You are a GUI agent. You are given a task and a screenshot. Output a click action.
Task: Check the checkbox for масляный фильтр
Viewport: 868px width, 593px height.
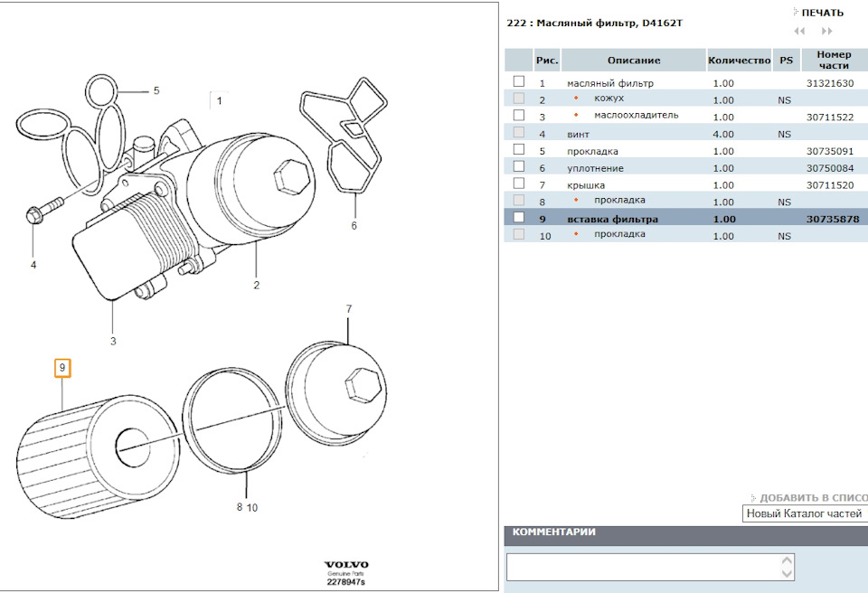517,82
